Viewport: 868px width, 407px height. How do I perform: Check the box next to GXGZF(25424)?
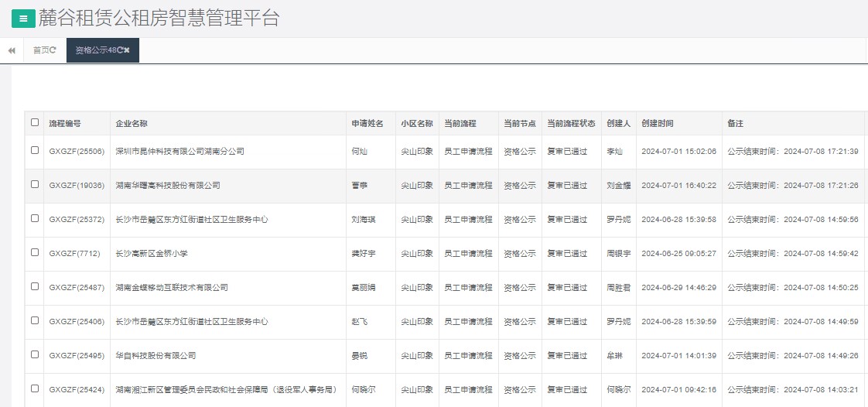coord(35,389)
